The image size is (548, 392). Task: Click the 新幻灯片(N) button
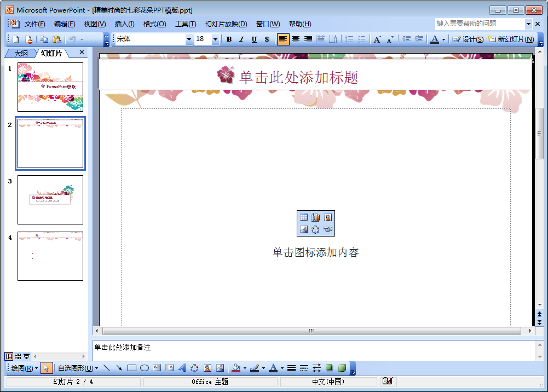tap(511, 39)
